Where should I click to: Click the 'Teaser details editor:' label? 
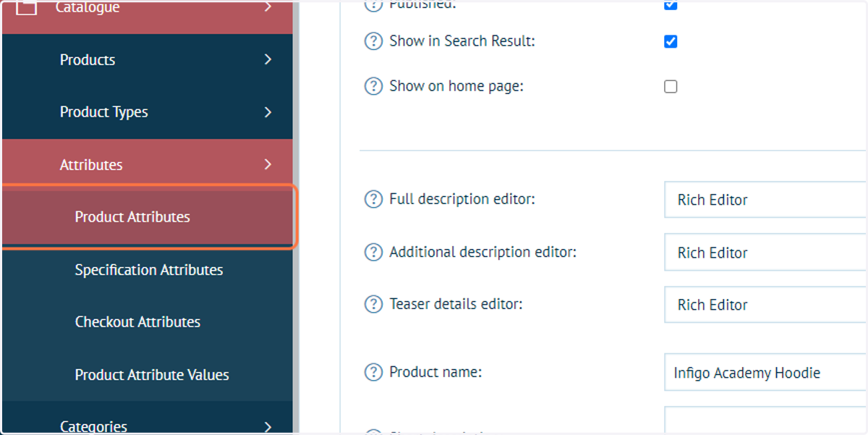(x=456, y=305)
